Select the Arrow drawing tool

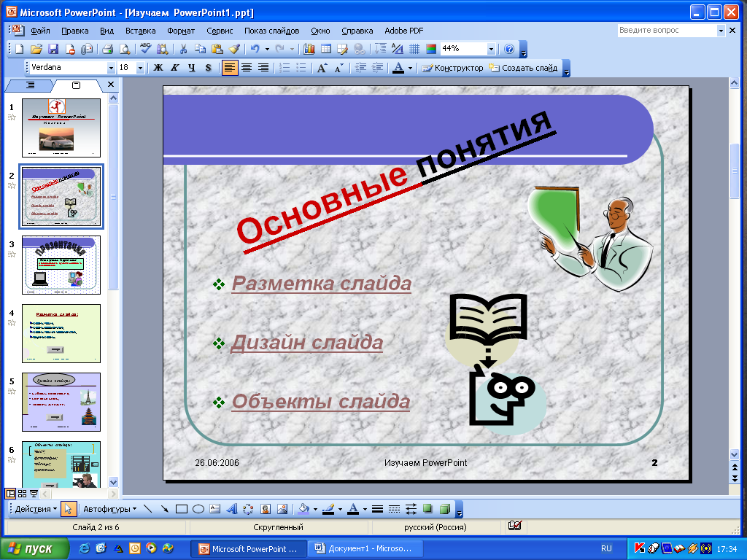coord(164,509)
